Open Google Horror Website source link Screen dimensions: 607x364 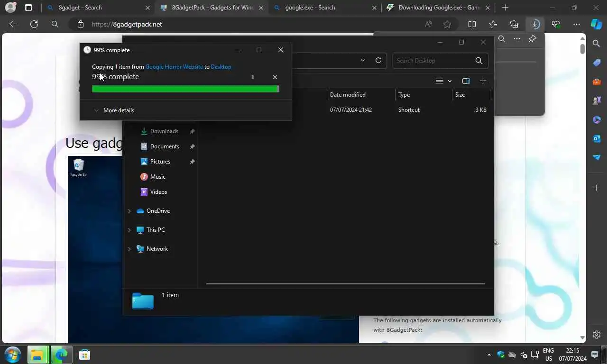coord(174,67)
